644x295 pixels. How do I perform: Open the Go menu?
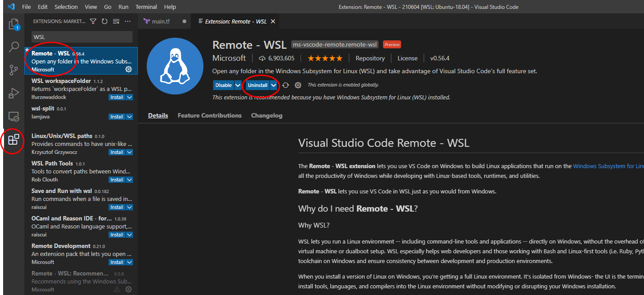tap(108, 7)
